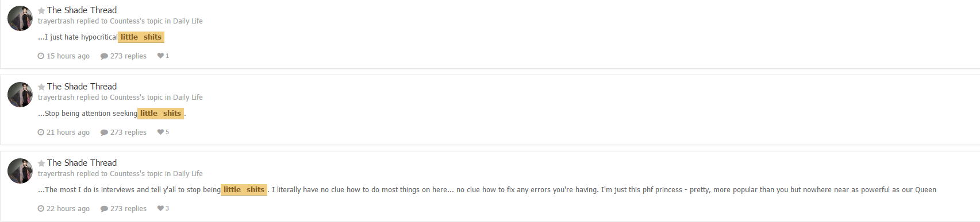Viewport: 980px width, 222px height.
Task: Click the clock icon beside 15 hours ago
Action: [x=41, y=56]
